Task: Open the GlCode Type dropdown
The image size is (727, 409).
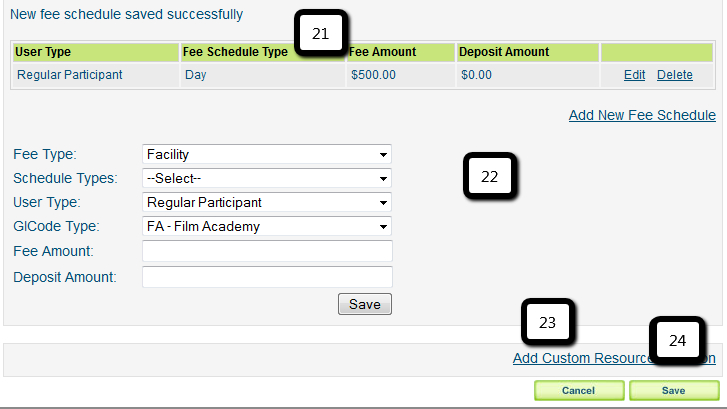Action: [267, 226]
